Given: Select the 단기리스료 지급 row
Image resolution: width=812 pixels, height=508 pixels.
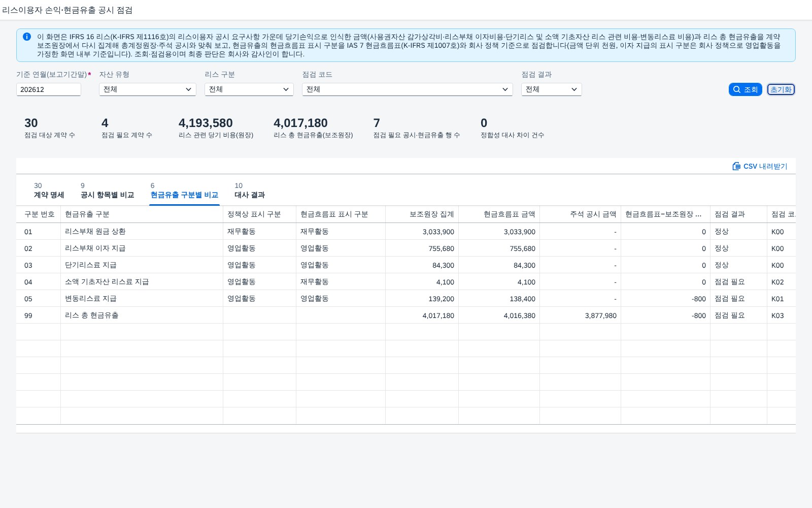Looking at the screenshot, I should (x=406, y=265).
